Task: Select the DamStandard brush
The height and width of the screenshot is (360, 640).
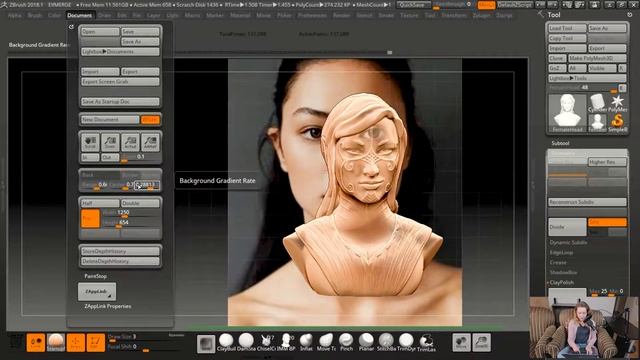Action: tap(246, 342)
